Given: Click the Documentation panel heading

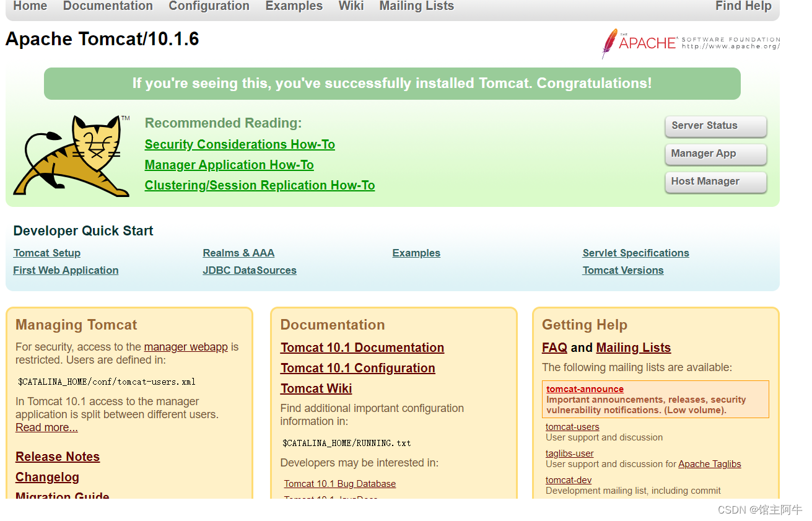Looking at the screenshot, I should pos(333,325).
